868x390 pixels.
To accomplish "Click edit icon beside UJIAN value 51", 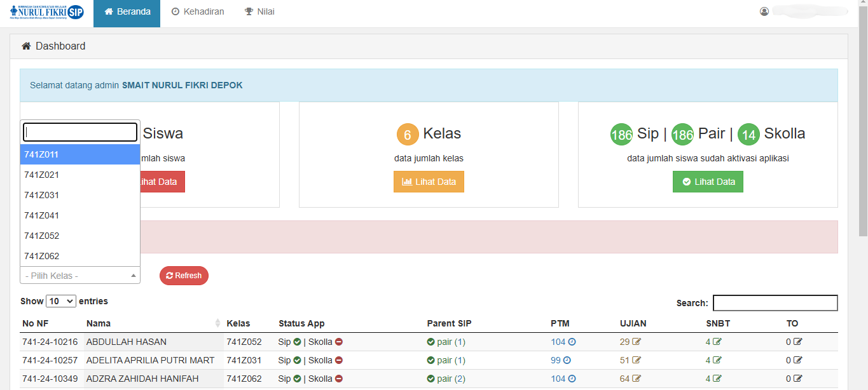I will tap(637, 360).
